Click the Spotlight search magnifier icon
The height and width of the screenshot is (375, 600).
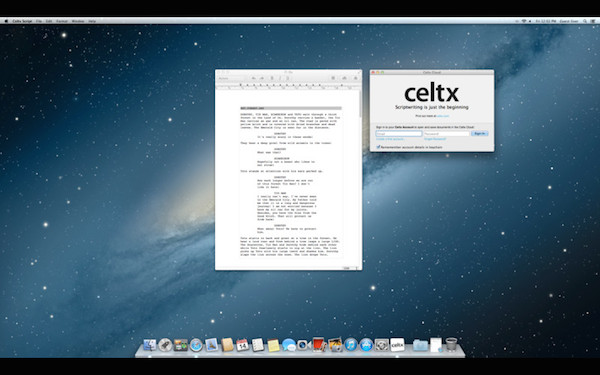click(585, 21)
